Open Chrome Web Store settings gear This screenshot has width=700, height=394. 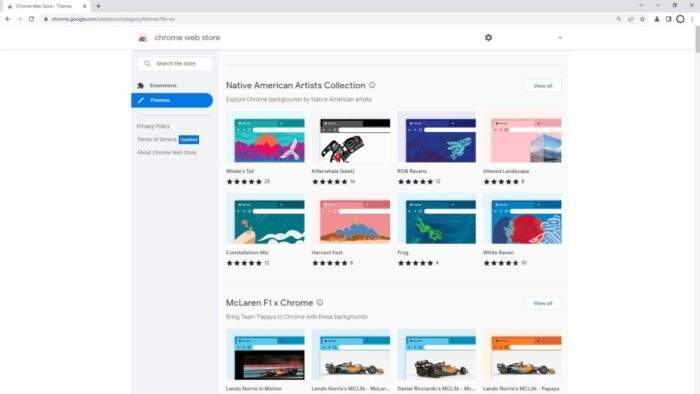click(x=488, y=38)
